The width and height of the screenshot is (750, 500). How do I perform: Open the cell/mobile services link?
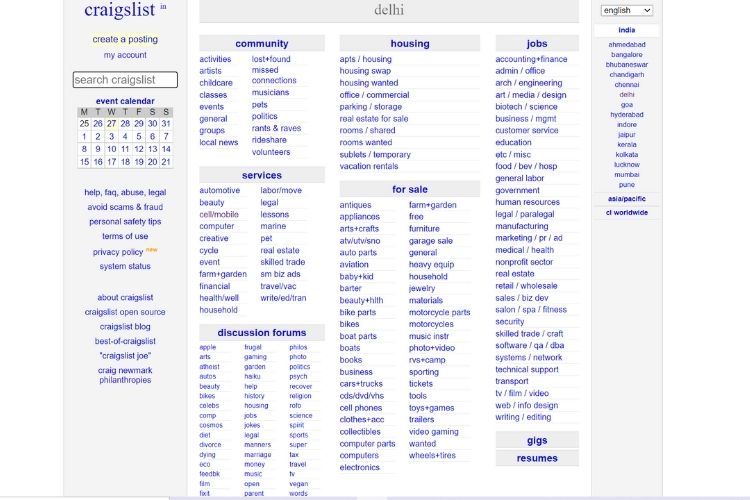(219, 214)
